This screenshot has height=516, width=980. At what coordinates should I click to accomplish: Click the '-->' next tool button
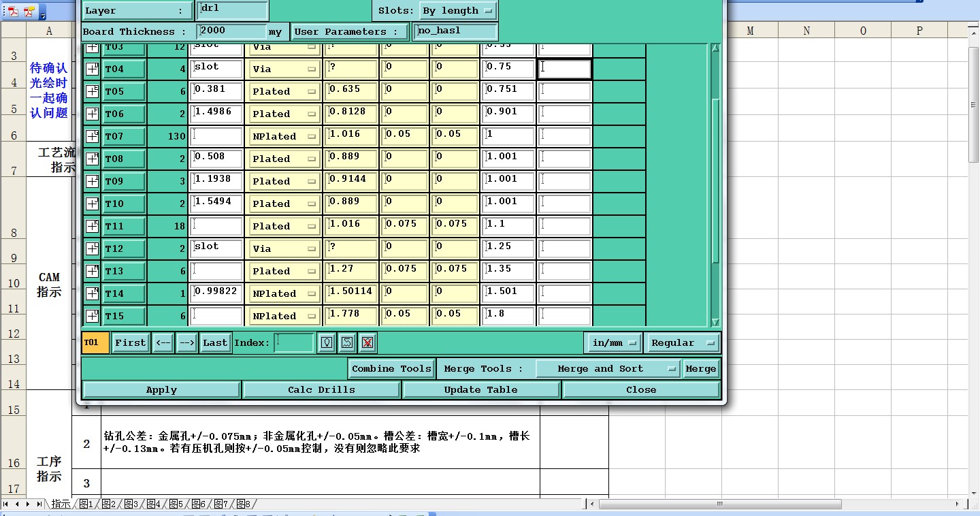point(186,342)
